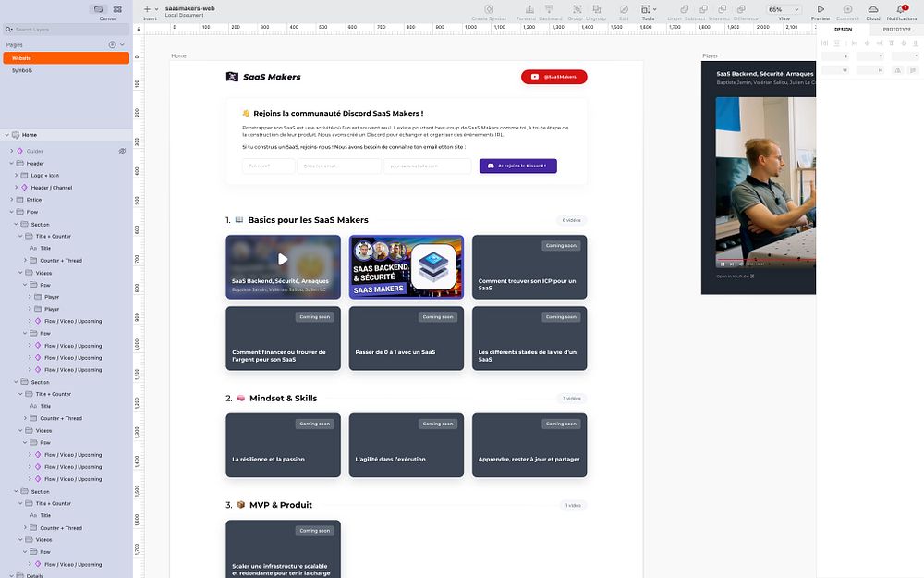Viewport: 924px width, 578px height.
Task: Click the Comment toolbar icon
Action: [x=847, y=9]
